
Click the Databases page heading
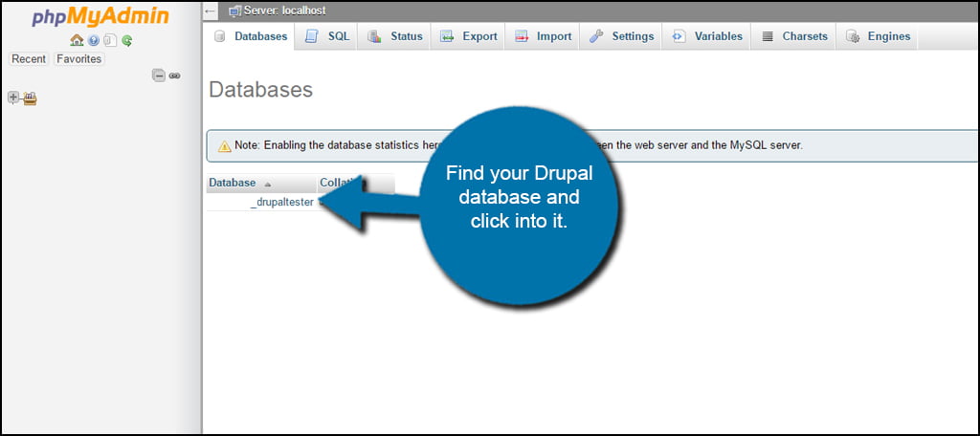260,89
